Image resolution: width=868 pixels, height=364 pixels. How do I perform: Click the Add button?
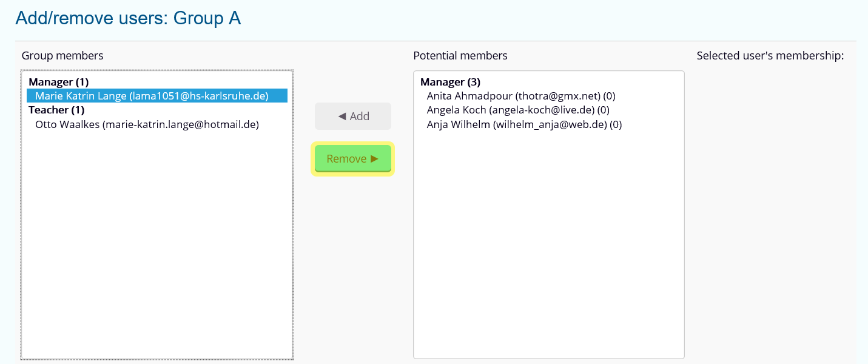(x=353, y=116)
